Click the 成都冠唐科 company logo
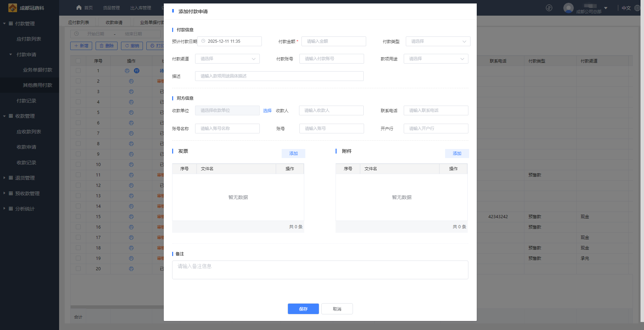Viewport: 644px width, 330px height. [x=13, y=8]
